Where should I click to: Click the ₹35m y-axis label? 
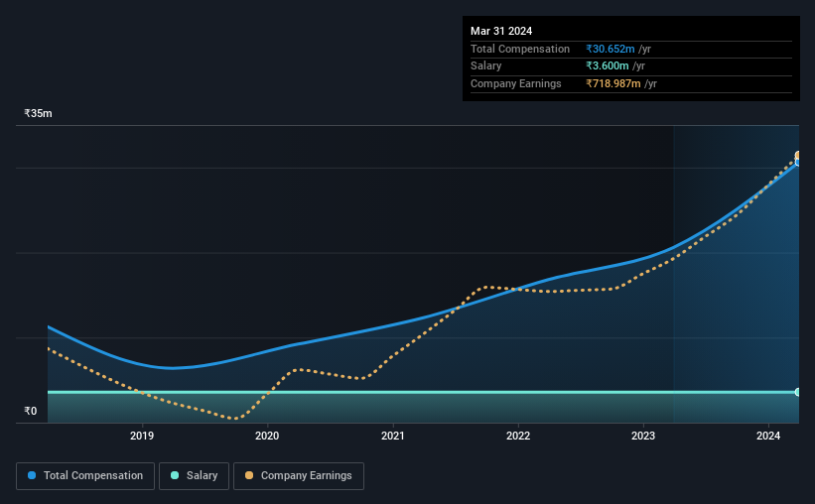click(x=38, y=113)
